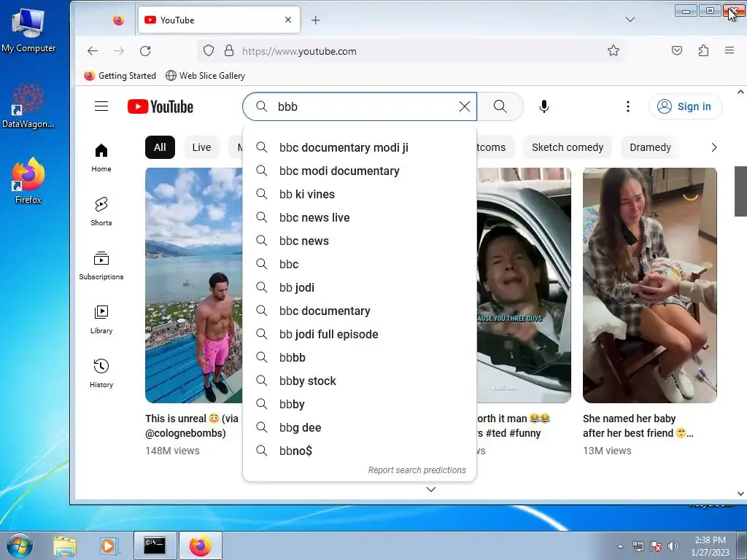Reload the page with the refresh icon

(145, 51)
